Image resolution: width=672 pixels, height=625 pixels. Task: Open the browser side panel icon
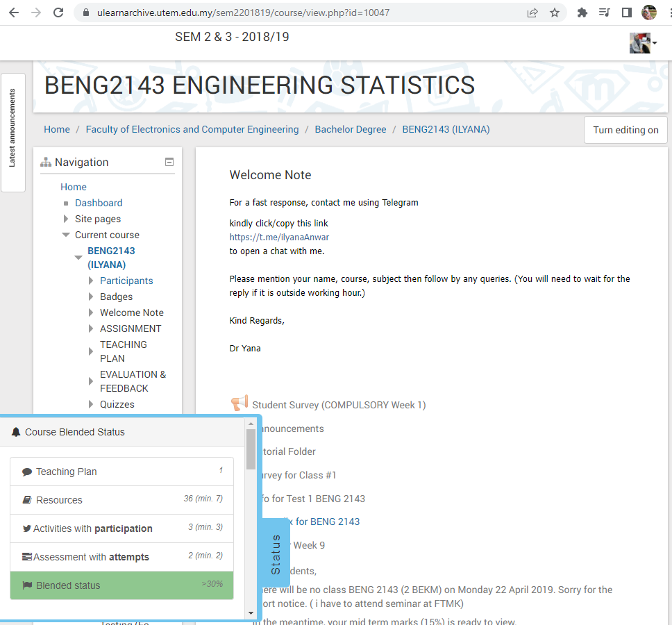point(626,12)
